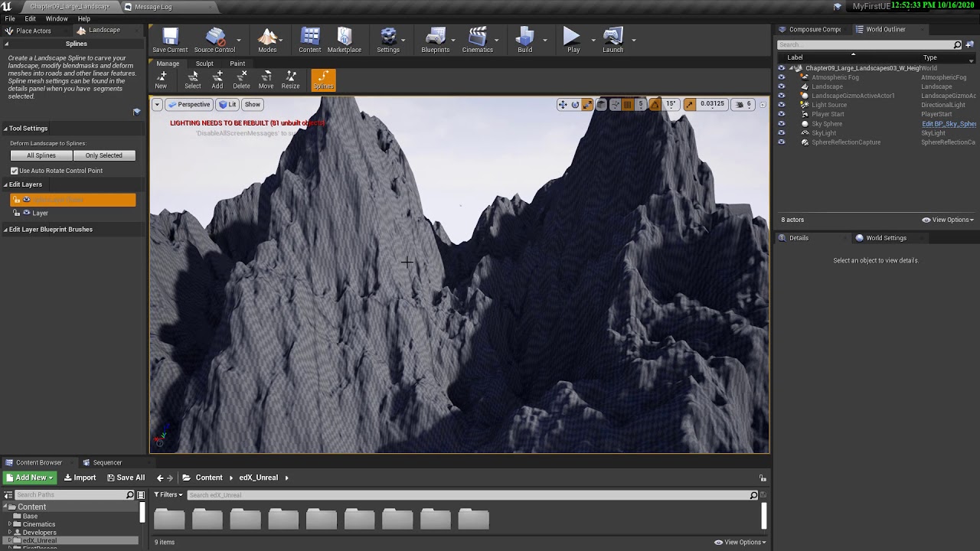This screenshot has width=980, height=551.
Task: Open Source Control from the toolbar
Action: tap(214, 41)
